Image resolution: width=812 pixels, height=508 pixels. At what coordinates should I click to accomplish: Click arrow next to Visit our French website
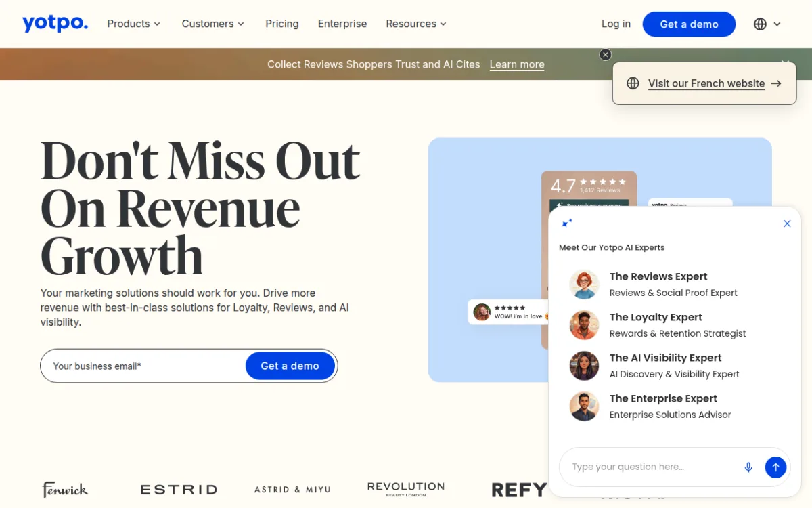click(x=776, y=83)
